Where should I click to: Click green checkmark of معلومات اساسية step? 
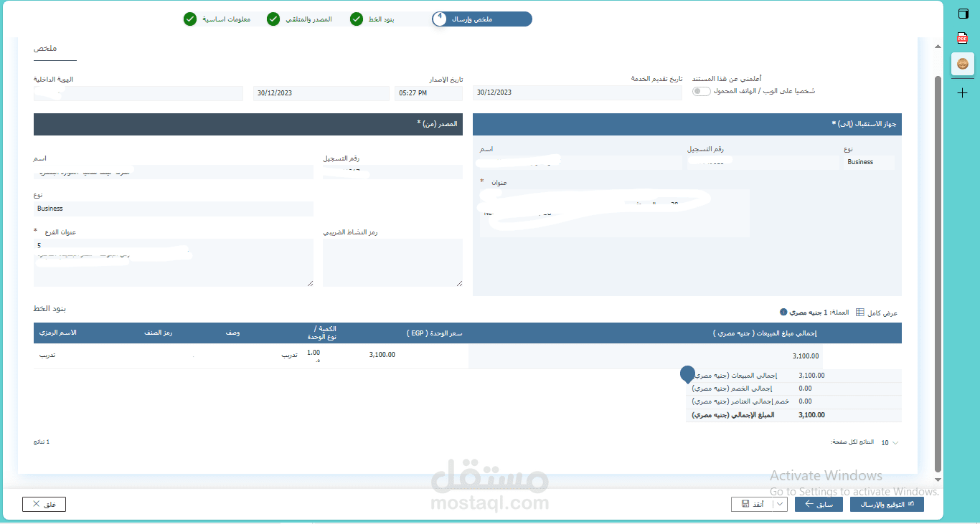click(x=189, y=19)
